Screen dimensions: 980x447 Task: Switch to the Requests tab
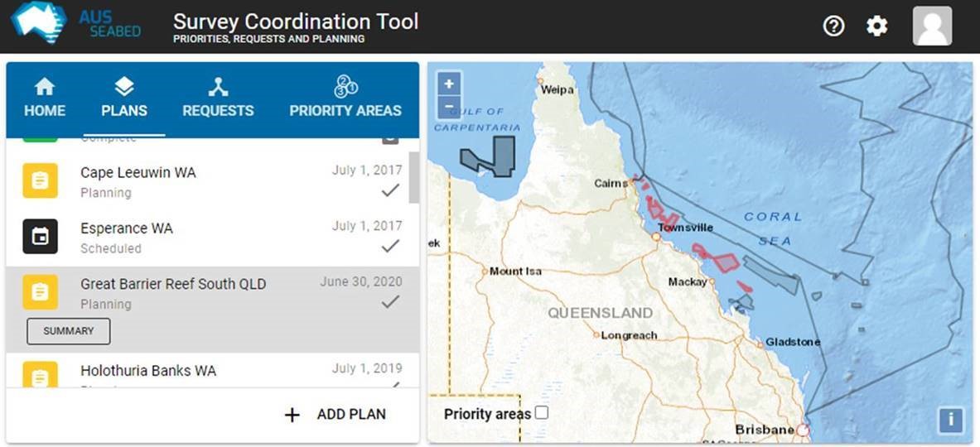click(218, 99)
